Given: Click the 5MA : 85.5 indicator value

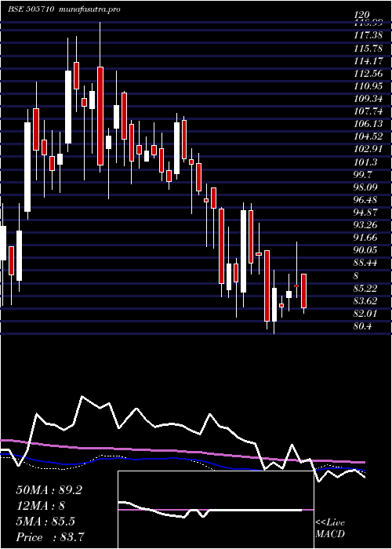Looking at the screenshot, I should 45,522.
